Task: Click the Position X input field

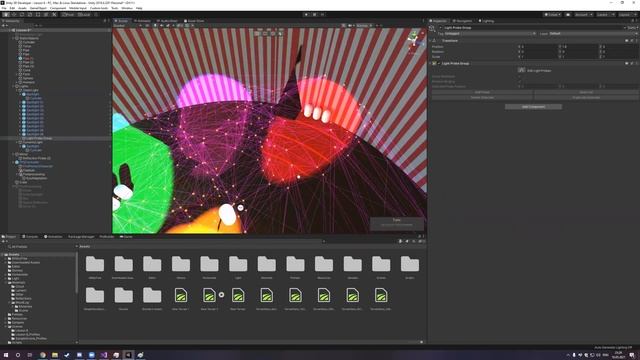Action: (x=540, y=47)
